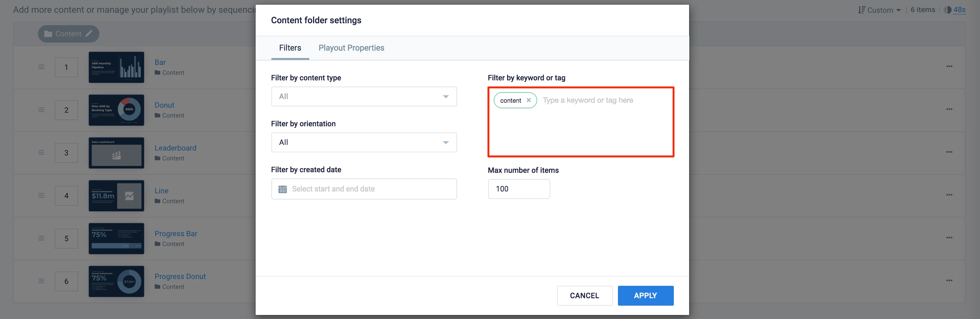Cancel the content folder settings dialog
980x319 pixels.
click(584, 295)
